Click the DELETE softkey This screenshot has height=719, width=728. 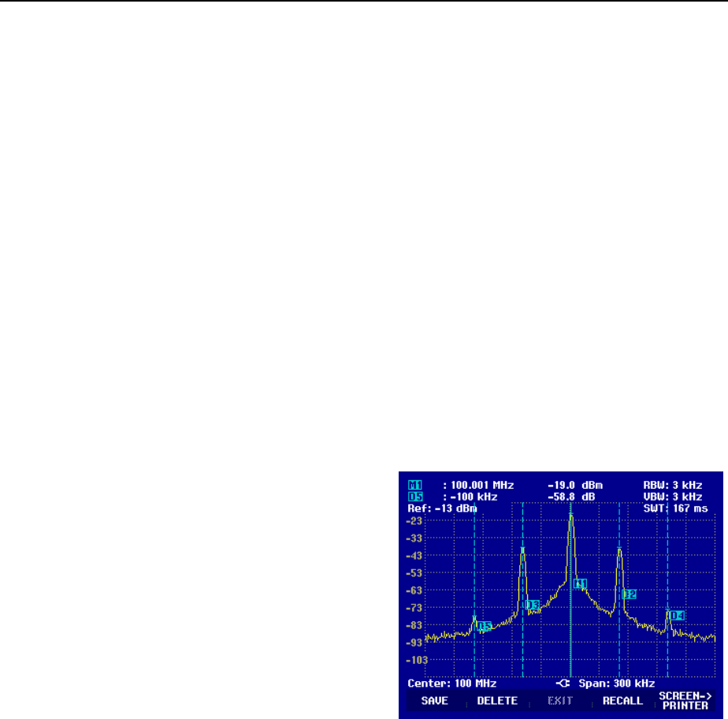(x=497, y=700)
